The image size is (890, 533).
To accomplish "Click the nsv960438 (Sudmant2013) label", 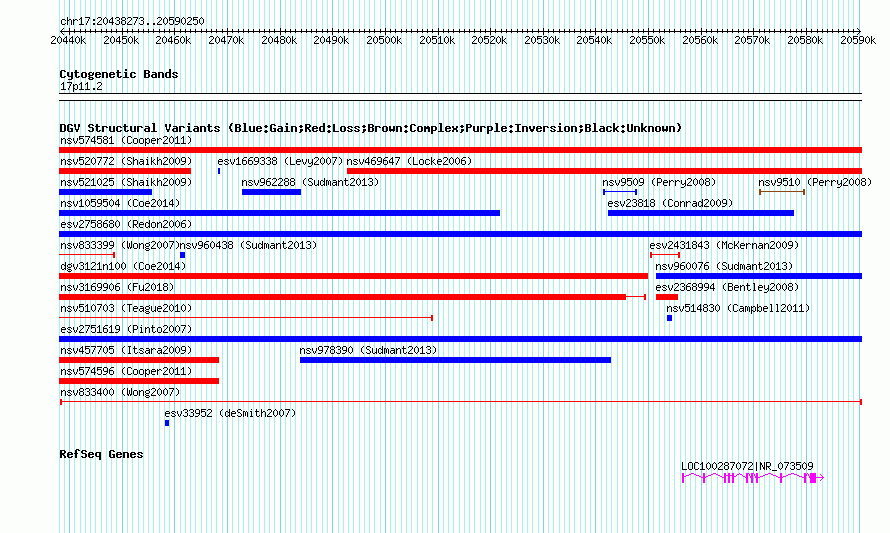I will pyautogui.click(x=249, y=245).
